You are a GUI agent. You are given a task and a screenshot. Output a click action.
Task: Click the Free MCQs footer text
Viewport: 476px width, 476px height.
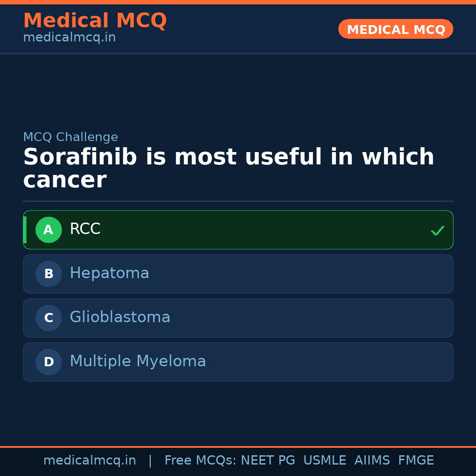pyautogui.click(x=200, y=461)
